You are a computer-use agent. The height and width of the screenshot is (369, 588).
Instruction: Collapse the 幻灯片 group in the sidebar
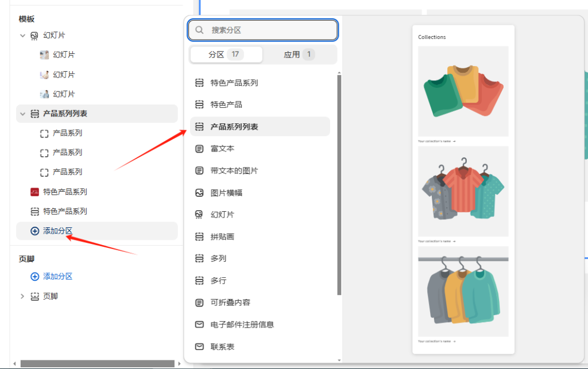click(x=22, y=35)
